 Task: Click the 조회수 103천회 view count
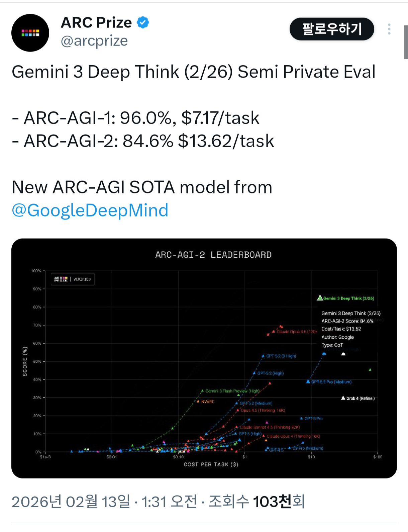257,502
